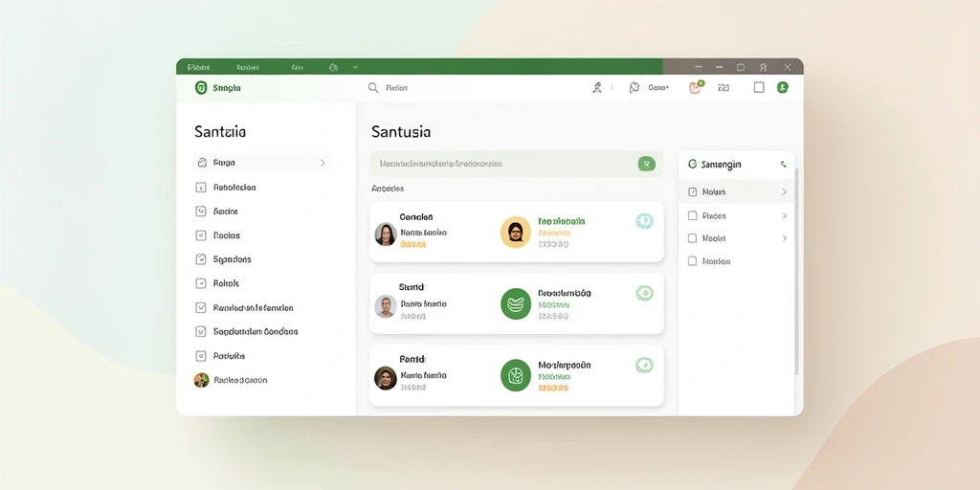Click the vertical scrollbar of right panel
This screenshot has height=490, width=980.
pos(796,272)
